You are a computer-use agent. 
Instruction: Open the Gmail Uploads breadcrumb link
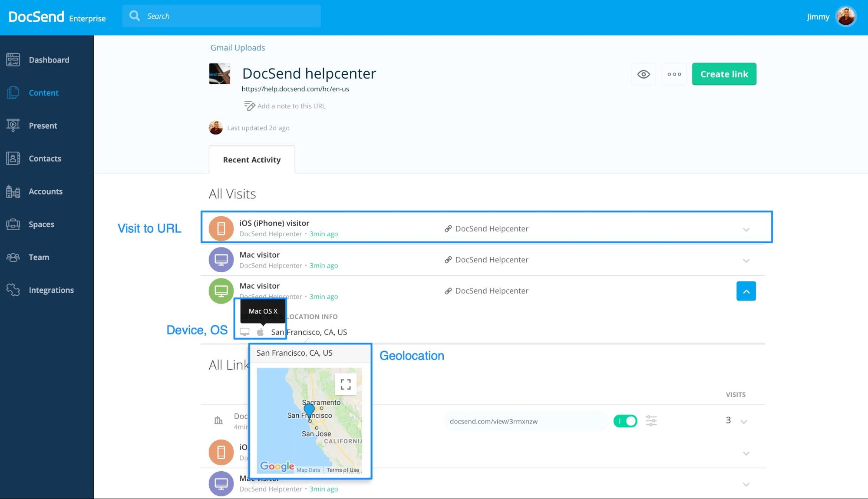click(238, 48)
